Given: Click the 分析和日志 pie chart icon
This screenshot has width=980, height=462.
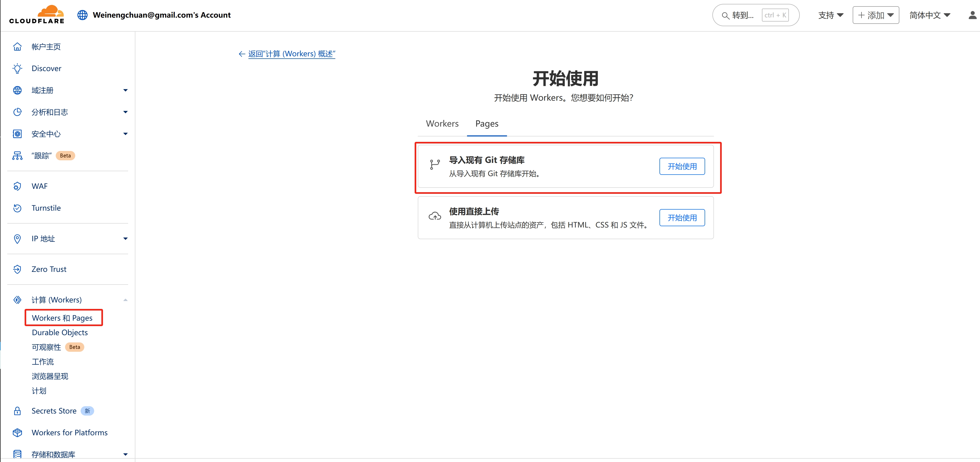Looking at the screenshot, I should [17, 112].
